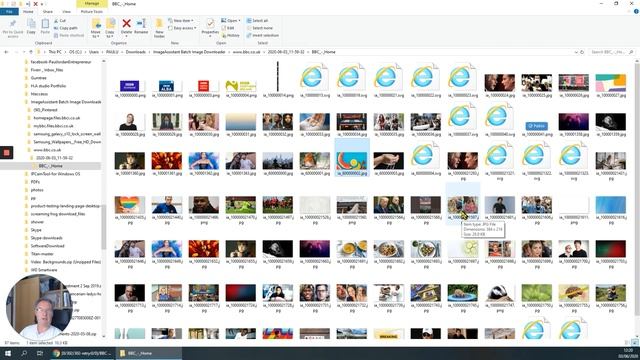Open the Help question mark icon
This screenshot has height=360, width=640.
pos(636,11)
